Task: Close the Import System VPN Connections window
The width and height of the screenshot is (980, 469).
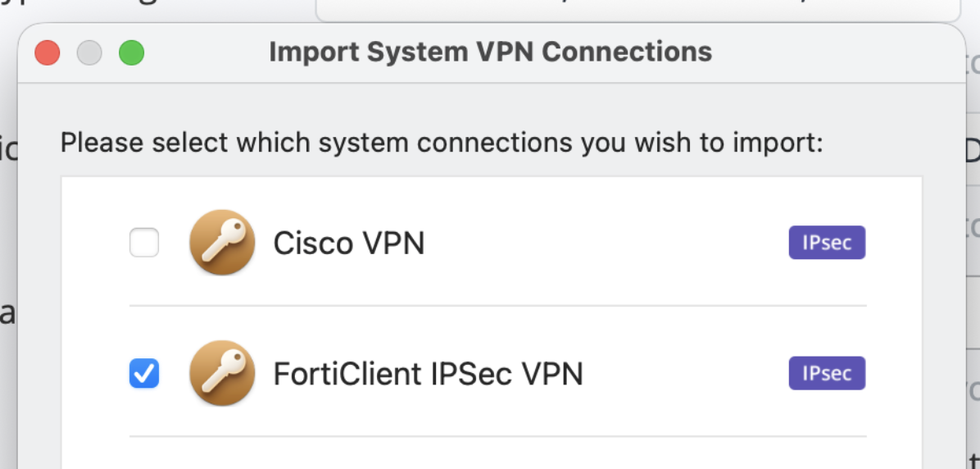Action: click(48, 53)
